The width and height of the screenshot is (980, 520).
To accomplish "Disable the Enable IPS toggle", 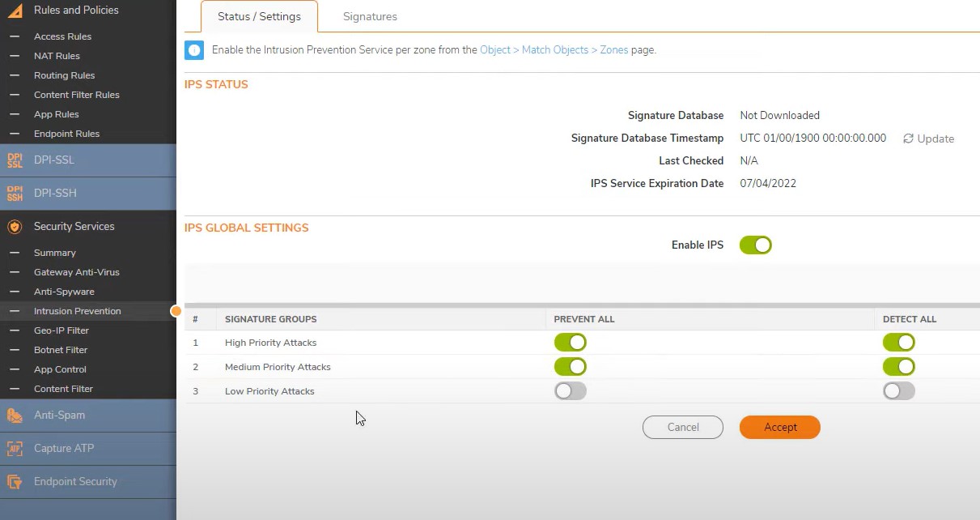I will tap(755, 245).
